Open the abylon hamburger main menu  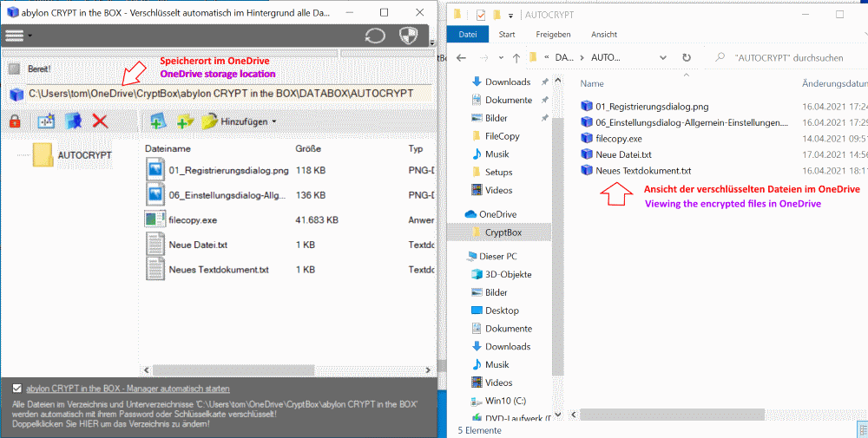click(14, 36)
